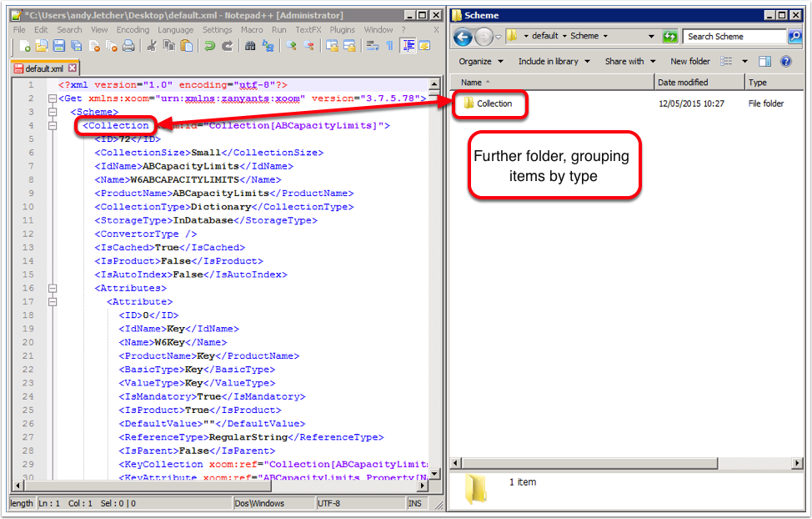Click the New folder button
This screenshot has height=519, width=812.
(x=689, y=62)
